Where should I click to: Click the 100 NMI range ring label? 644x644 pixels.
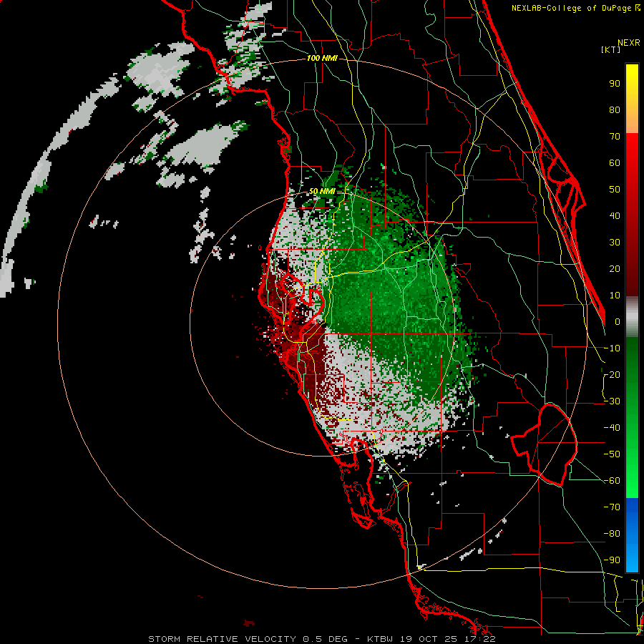[x=322, y=59]
